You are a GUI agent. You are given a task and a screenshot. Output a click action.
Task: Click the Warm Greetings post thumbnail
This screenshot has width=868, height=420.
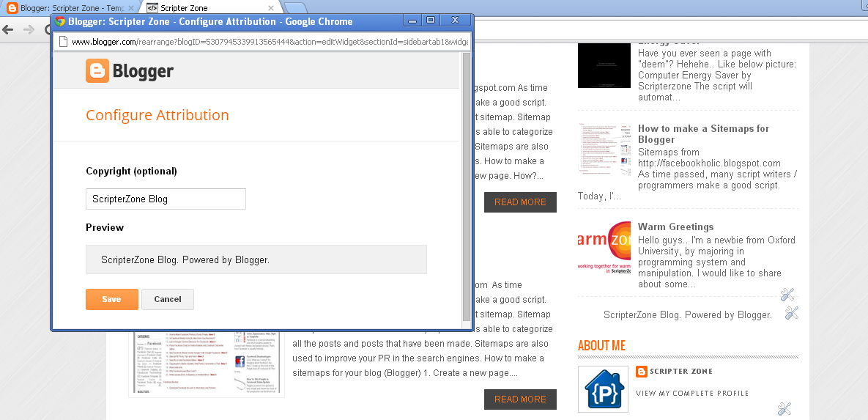click(604, 248)
